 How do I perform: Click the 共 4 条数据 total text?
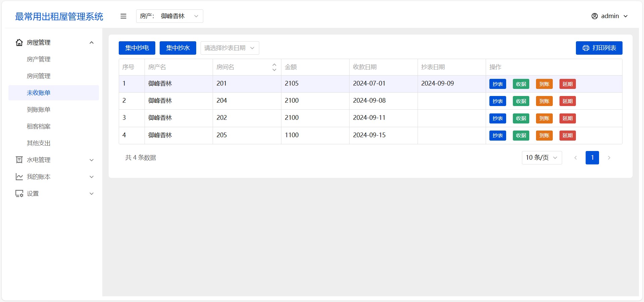coord(141,158)
